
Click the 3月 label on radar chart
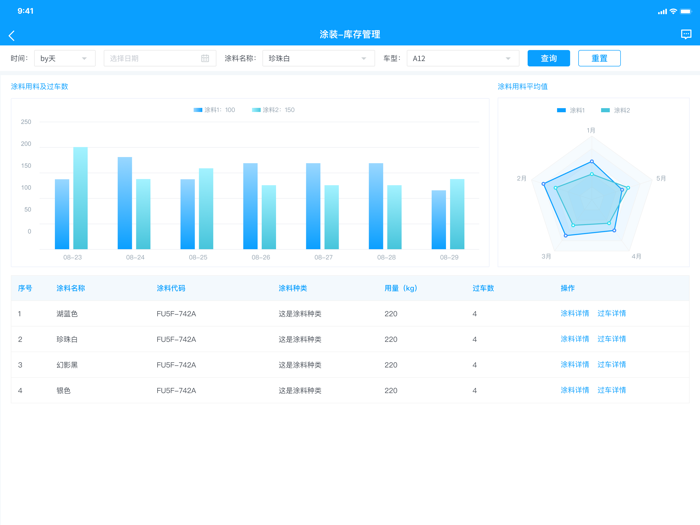546,256
